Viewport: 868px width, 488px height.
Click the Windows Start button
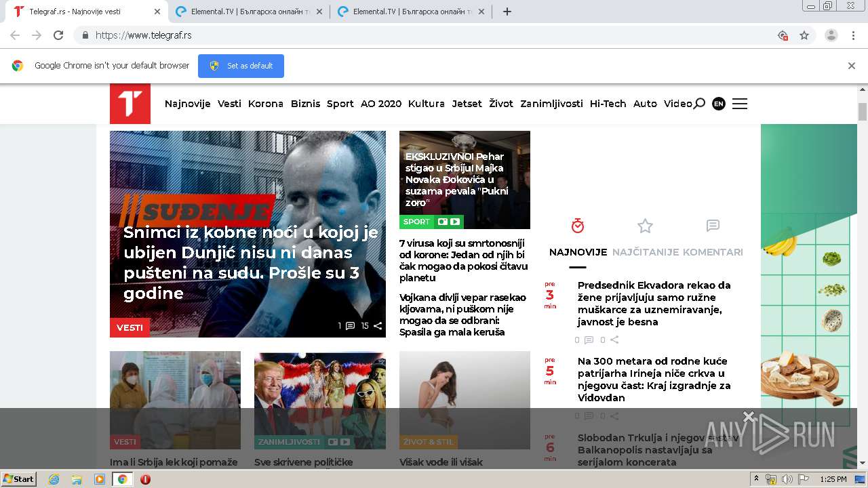pyautogui.click(x=18, y=479)
